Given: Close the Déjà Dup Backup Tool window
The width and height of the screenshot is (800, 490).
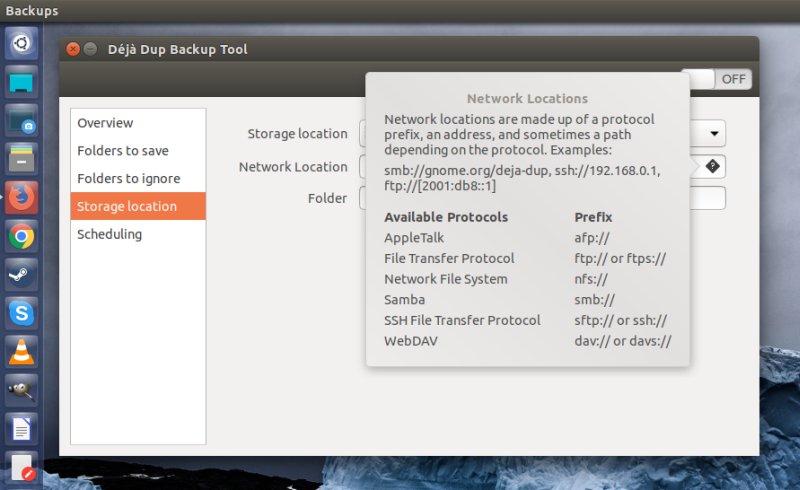Looking at the screenshot, I should point(73,49).
